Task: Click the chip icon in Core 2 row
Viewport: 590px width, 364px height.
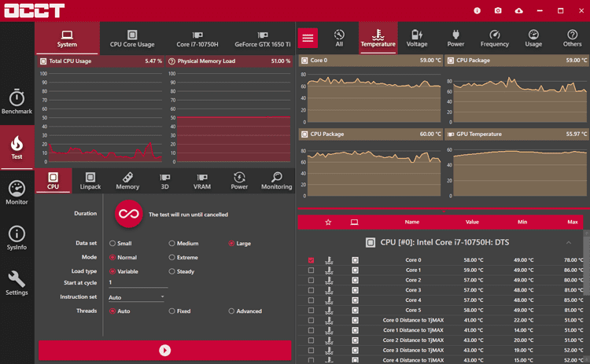Action: (355, 280)
